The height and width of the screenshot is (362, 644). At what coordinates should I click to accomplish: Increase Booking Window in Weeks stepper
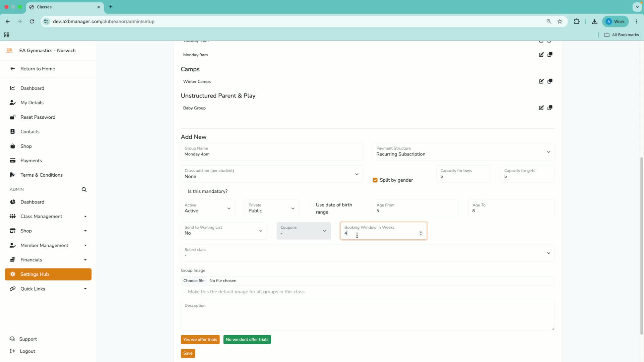[x=421, y=232]
